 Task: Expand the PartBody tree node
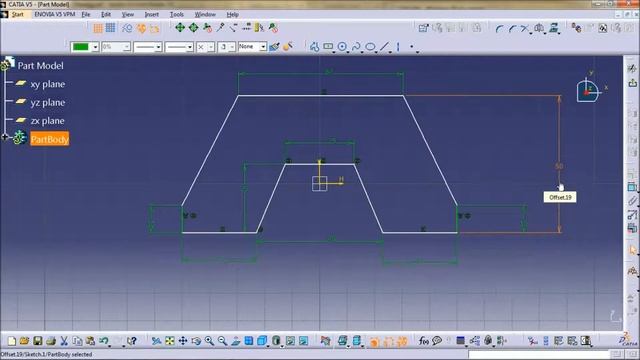pyautogui.click(x=4, y=138)
